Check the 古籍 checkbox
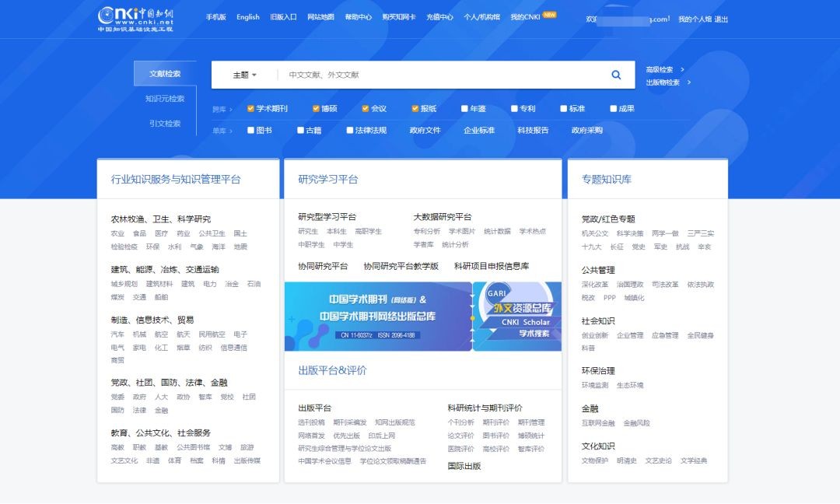 300,130
